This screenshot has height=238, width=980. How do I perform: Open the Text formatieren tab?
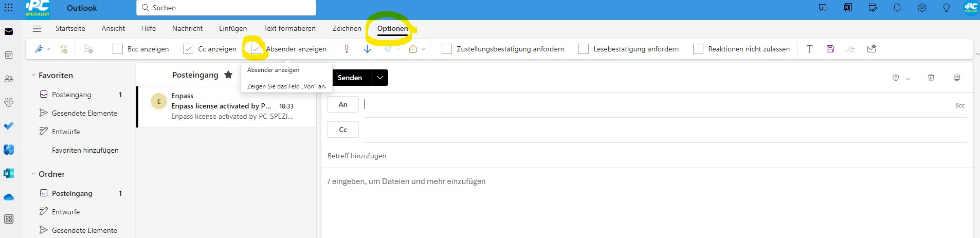coord(289,28)
